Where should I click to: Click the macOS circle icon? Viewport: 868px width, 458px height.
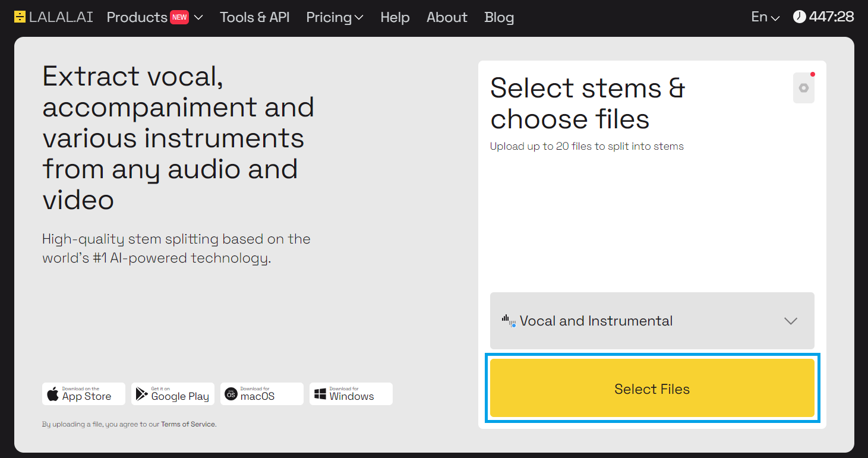pos(231,394)
